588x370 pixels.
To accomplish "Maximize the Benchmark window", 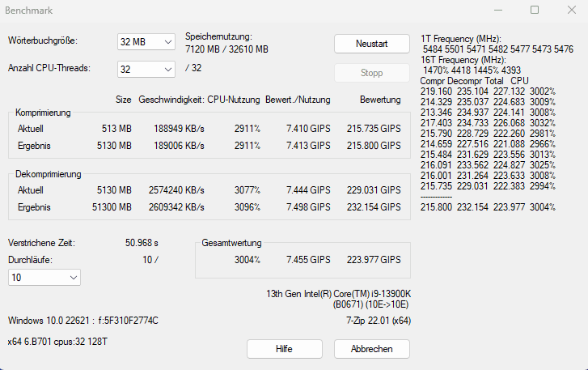I will pyautogui.click(x=535, y=11).
